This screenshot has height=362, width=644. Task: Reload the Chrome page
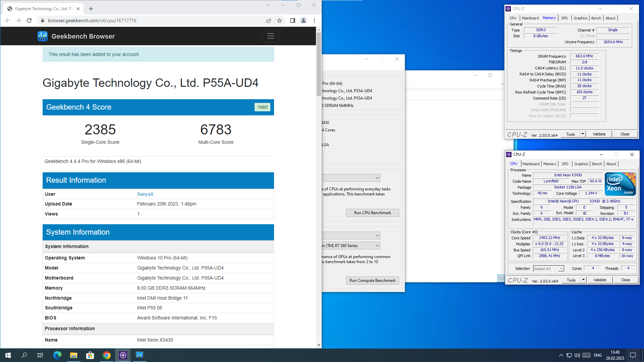(x=29, y=20)
